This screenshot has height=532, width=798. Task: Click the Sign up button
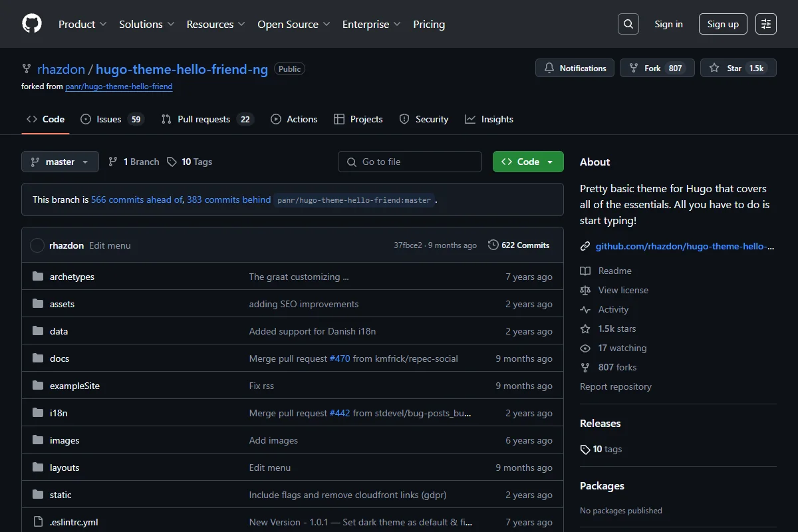click(x=723, y=24)
